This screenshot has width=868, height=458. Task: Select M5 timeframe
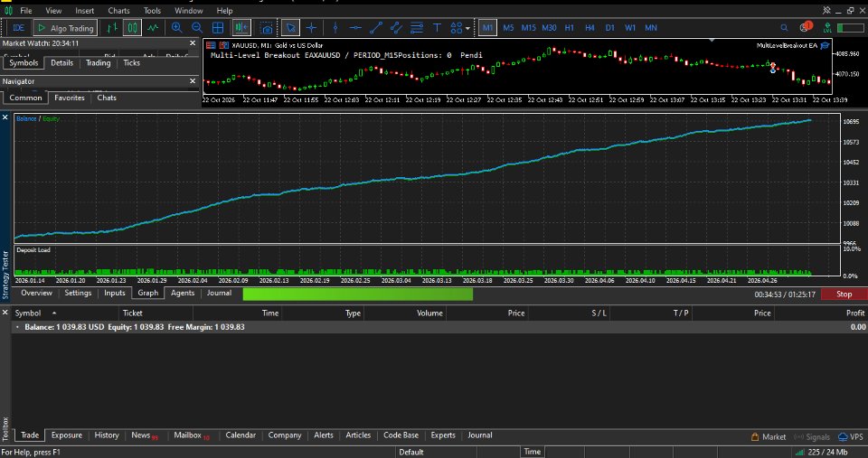click(508, 28)
